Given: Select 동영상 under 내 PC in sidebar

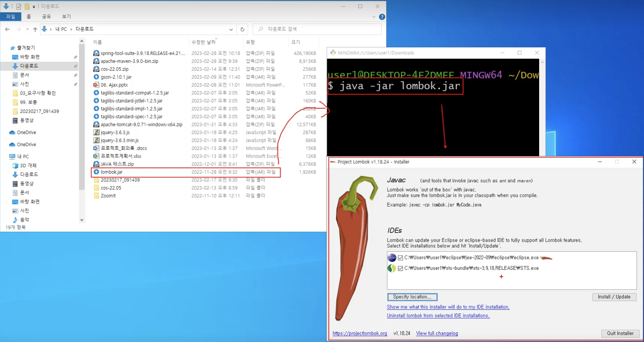Looking at the screenshot, I should (27, 184).
